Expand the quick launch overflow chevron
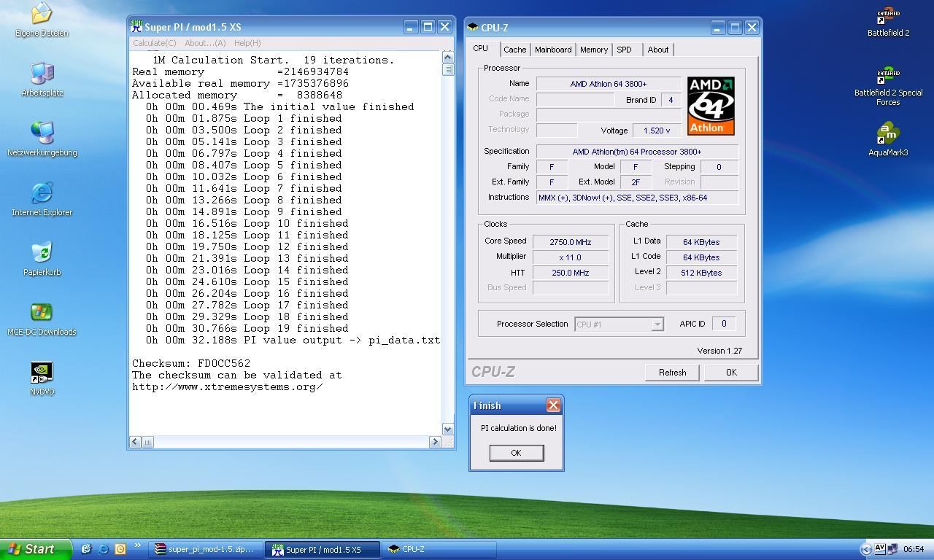The image size is (934, 560). pyautogui.click(x=137, y=545)
